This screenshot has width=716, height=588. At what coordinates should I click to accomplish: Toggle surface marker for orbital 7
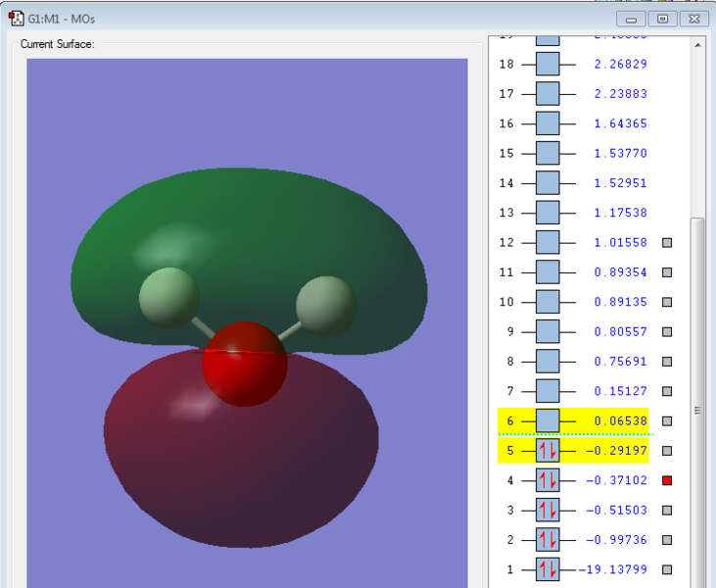[x=667, y=392]
